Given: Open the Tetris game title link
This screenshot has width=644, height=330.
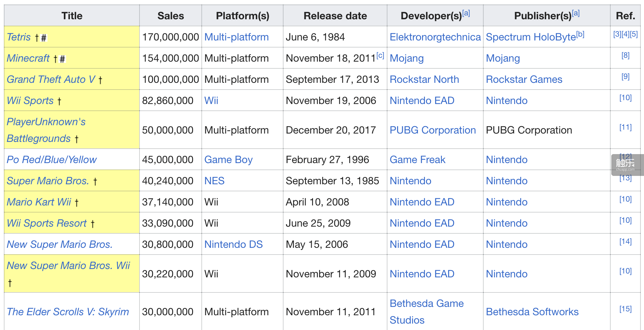Looking at the screenshot, I should tap(19, 37).
